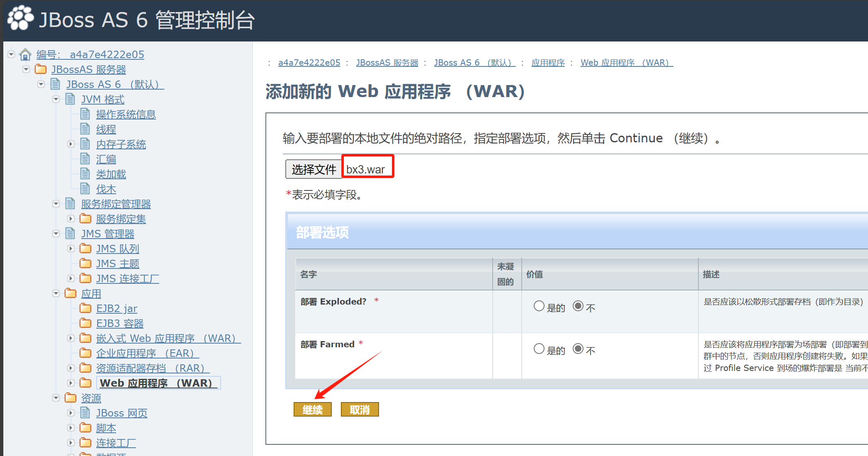This screenshot has width=868, height=456.
Task: Click document icon beside 服务绑定管理器
Action: (70, 203)
